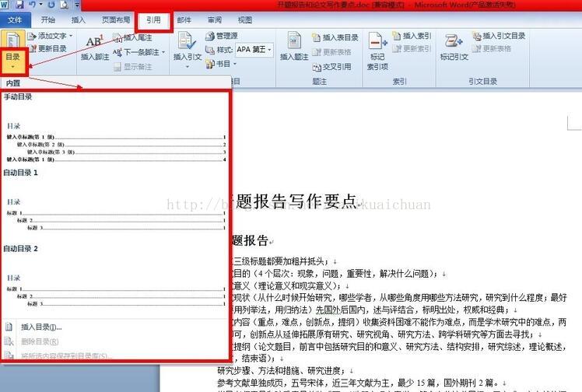Image resolution: width=582 pixels, height=392 pixels.
Task: Click 更新表格 in the captions group
Action: point(331,52)
